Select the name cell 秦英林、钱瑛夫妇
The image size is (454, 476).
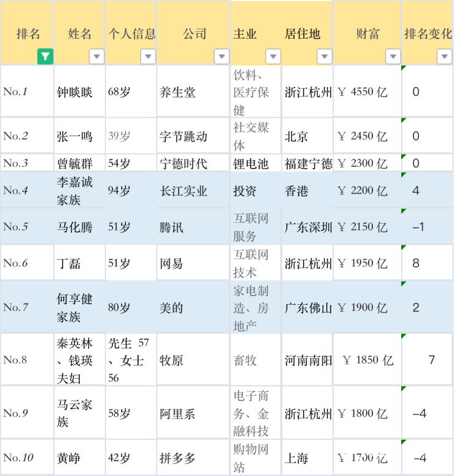80,359
